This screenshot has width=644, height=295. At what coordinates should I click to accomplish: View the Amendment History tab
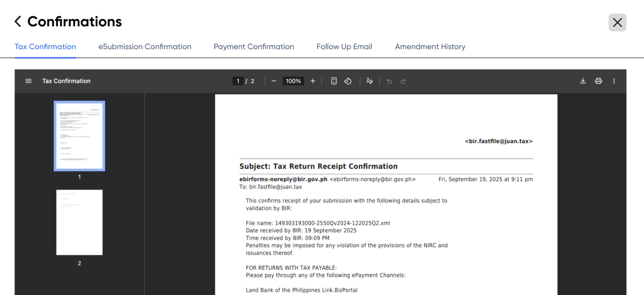point(430,47)
